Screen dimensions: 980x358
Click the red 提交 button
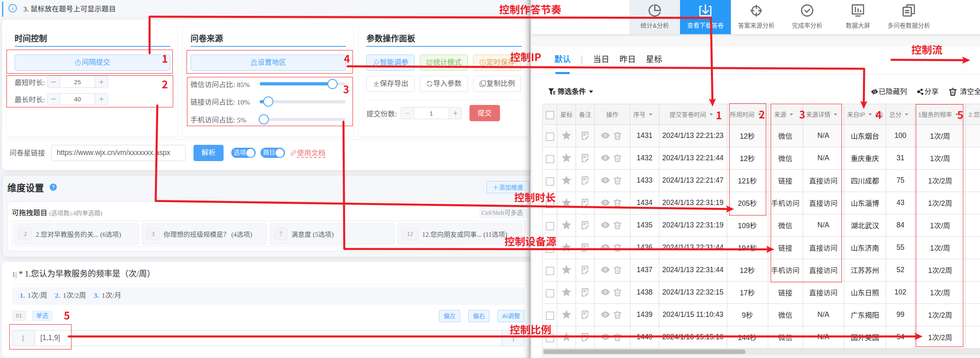[x=484, y=113]
